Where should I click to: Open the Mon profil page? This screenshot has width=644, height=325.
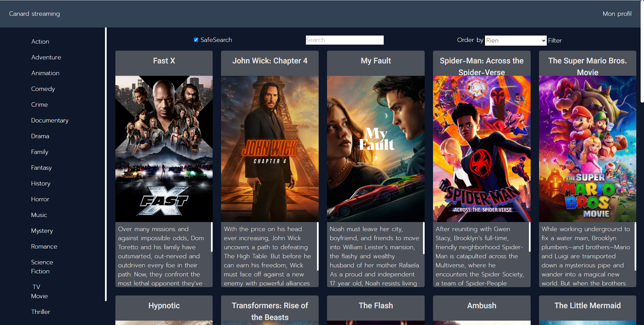[x=617, y=14]
